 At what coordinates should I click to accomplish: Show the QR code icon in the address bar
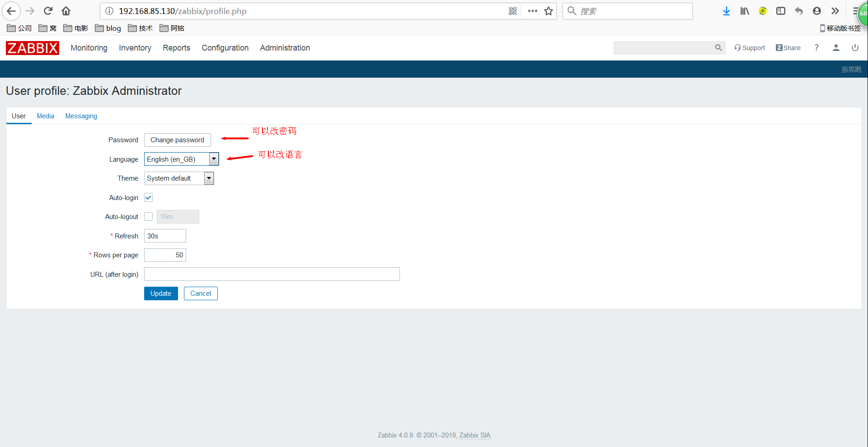tap(513, 11)
